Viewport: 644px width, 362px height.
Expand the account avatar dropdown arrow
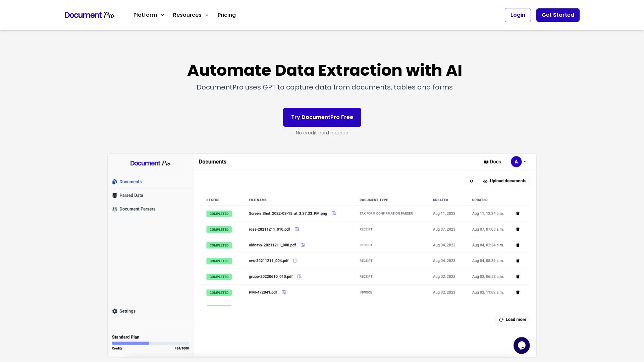pyautogui.click(x=525, y=162)
